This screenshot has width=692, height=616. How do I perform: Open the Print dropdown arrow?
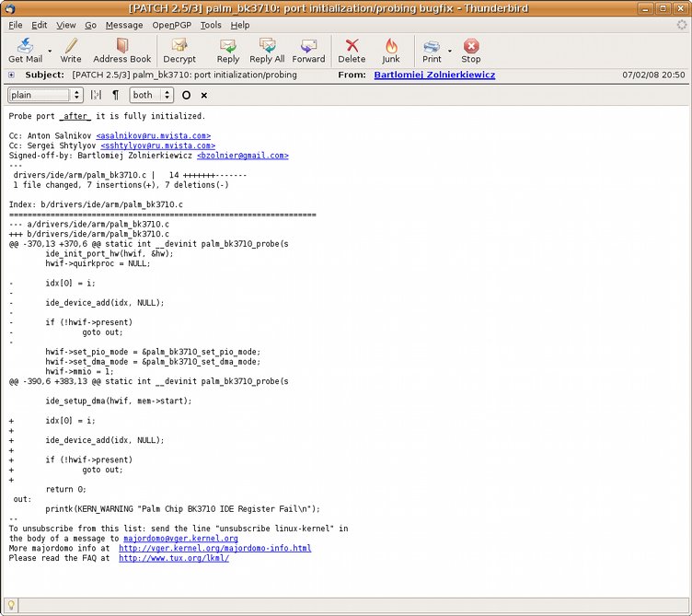pyautogui.click(x=450, y=51)
